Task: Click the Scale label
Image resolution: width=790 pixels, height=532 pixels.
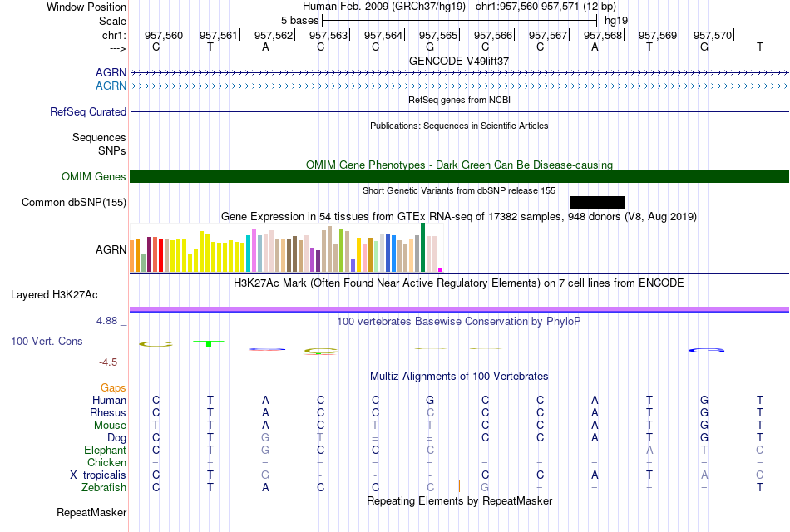Action: point(112,21)
